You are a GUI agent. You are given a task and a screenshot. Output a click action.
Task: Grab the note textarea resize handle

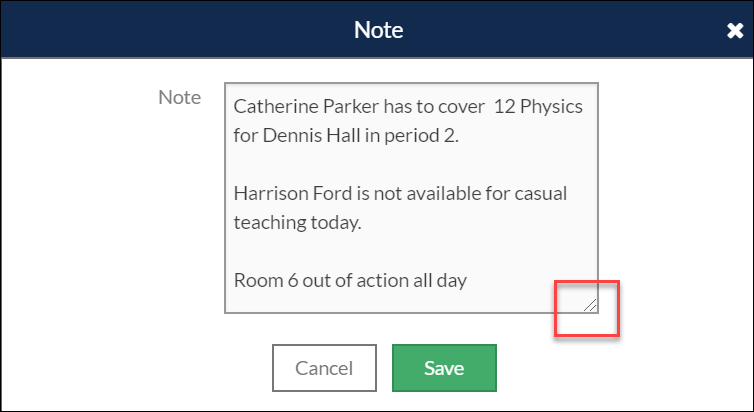591,305
